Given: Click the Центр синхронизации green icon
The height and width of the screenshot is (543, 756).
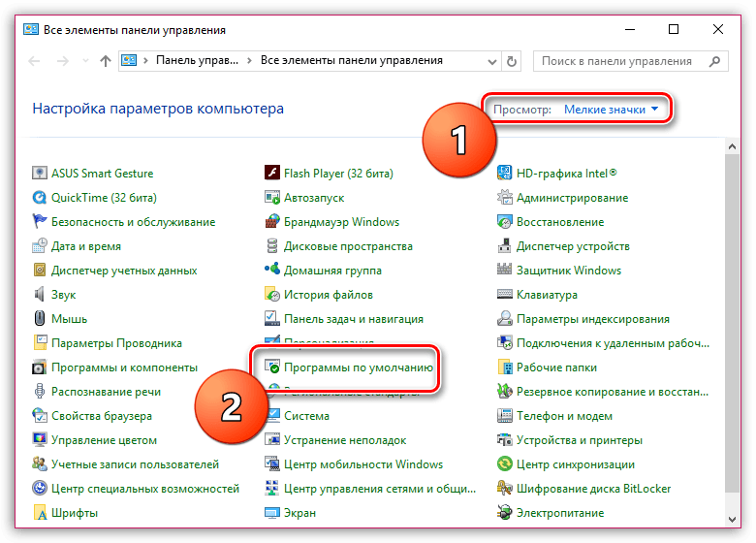Looking at the screenshot, I should click(504, 463).
